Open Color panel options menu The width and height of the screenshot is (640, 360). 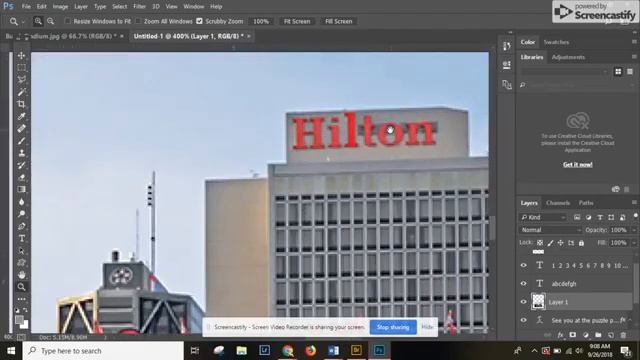634,42
